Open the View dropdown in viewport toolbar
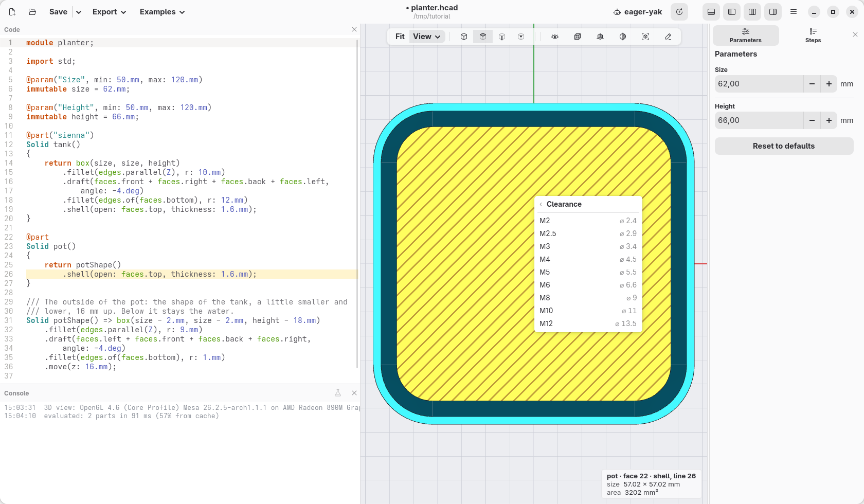Image resolution: width=864 pixels, height=504 pixels. tap(427, 37)
